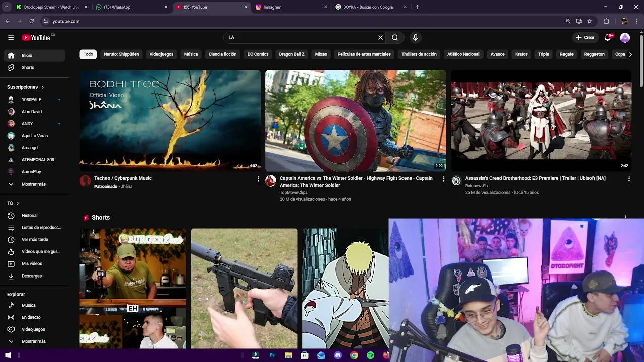Viewport: 644px width, 362px height.
Task: Open Suscripciones section heading arrow
Action: coord(42,87)
